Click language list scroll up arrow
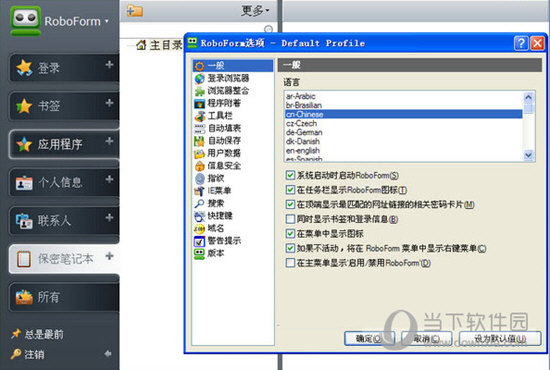 pyautogui.click(x=529, y=97)
